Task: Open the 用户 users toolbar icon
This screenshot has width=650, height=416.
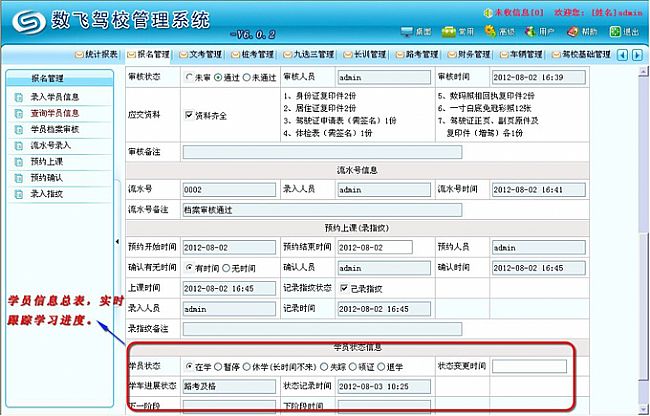Action: coord(530,31)
